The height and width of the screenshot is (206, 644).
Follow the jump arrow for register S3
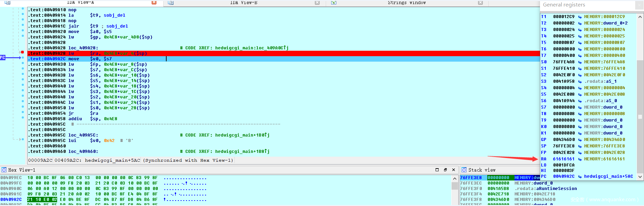(580, 81)
